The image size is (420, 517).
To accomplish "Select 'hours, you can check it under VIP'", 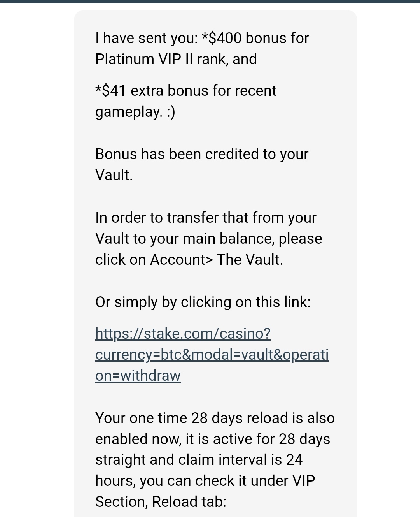I will [205, 481].
